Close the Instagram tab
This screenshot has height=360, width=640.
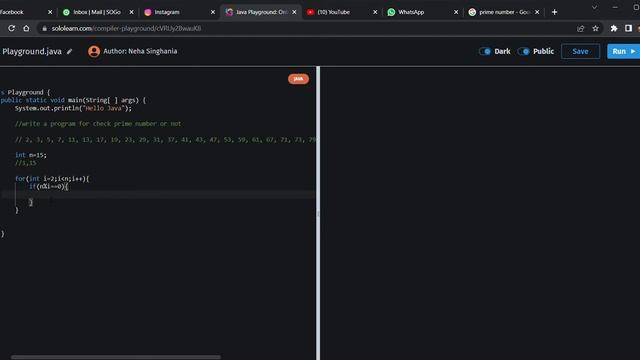click(213, 12)
